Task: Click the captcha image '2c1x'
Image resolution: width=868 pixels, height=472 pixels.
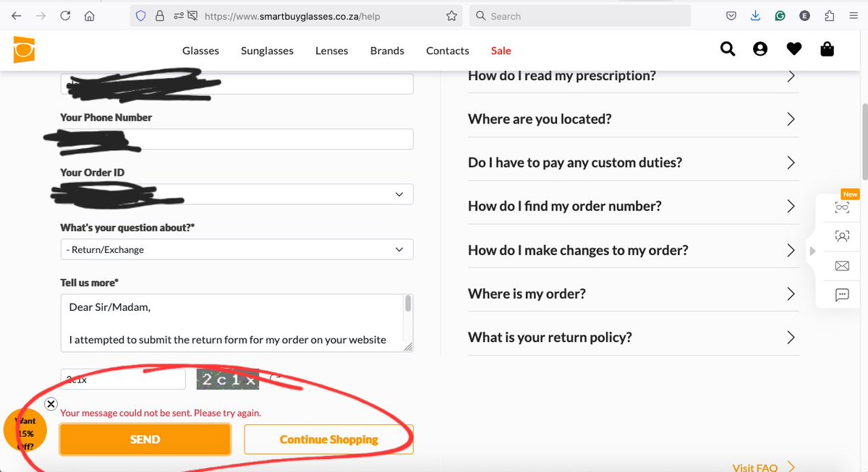Action: [228, 379]
